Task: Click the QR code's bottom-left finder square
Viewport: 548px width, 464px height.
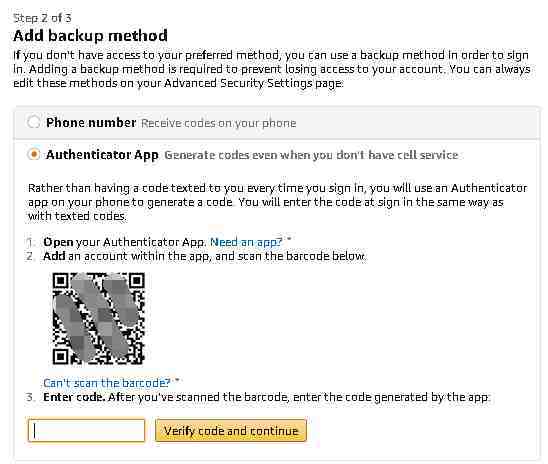Action: pos(60,357)
